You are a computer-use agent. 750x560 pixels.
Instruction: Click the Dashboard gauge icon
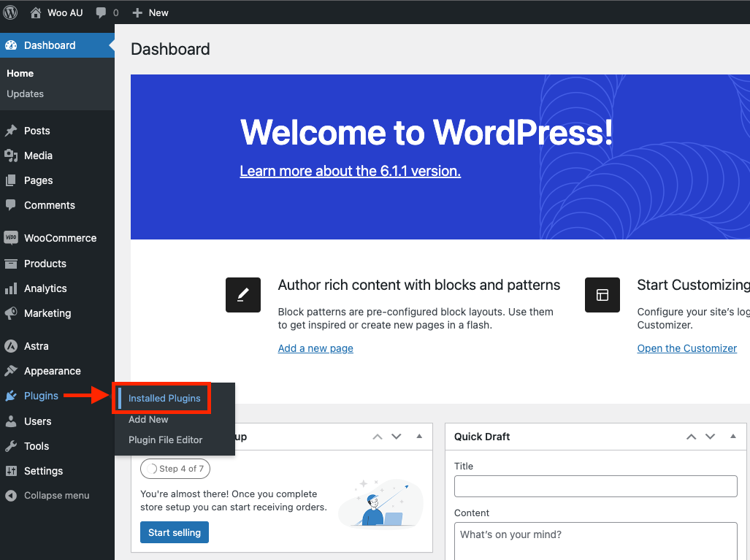tap(11, 45)
